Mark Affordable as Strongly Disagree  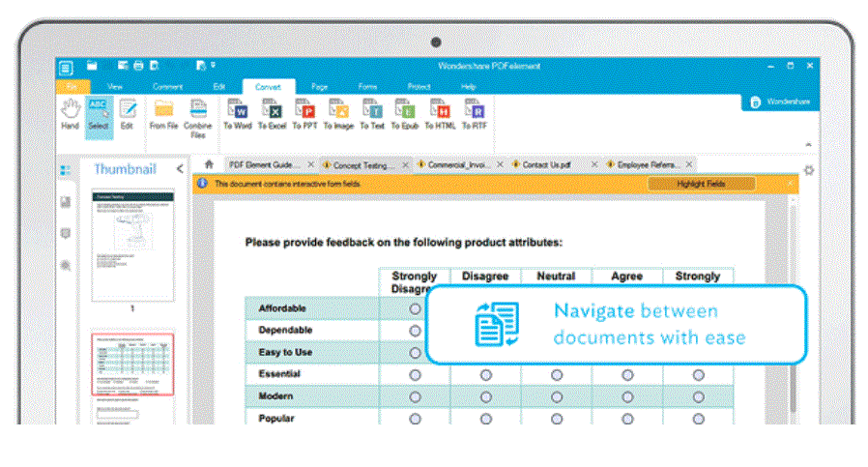tap(416, 309)
